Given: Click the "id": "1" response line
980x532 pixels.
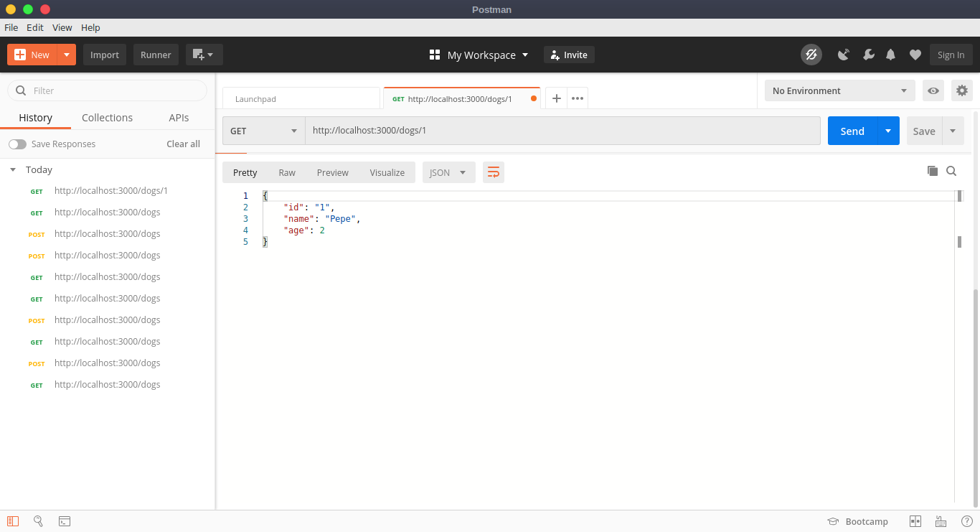Looking at the screenshot, I should tap(309, 207).
